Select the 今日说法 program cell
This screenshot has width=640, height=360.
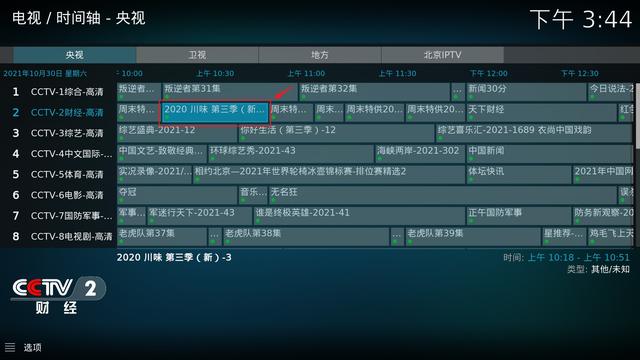click(611, 92)
